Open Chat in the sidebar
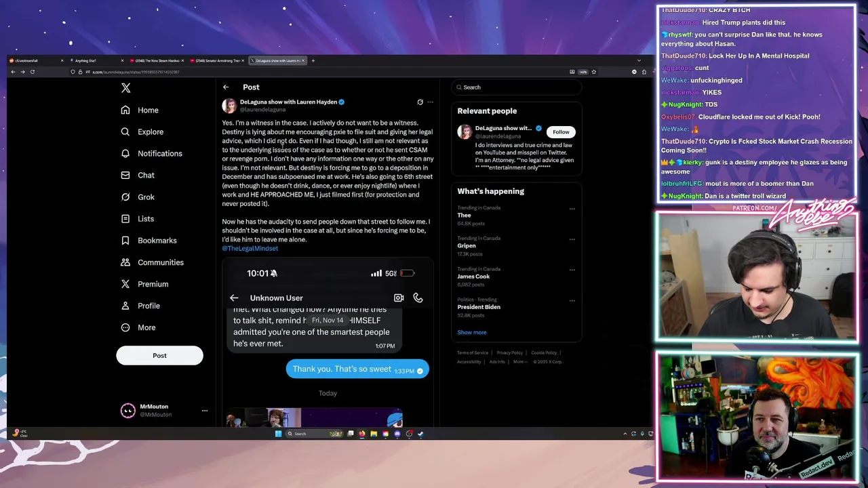868x488 pixels. pyautogui.click(x=138, y=175)
